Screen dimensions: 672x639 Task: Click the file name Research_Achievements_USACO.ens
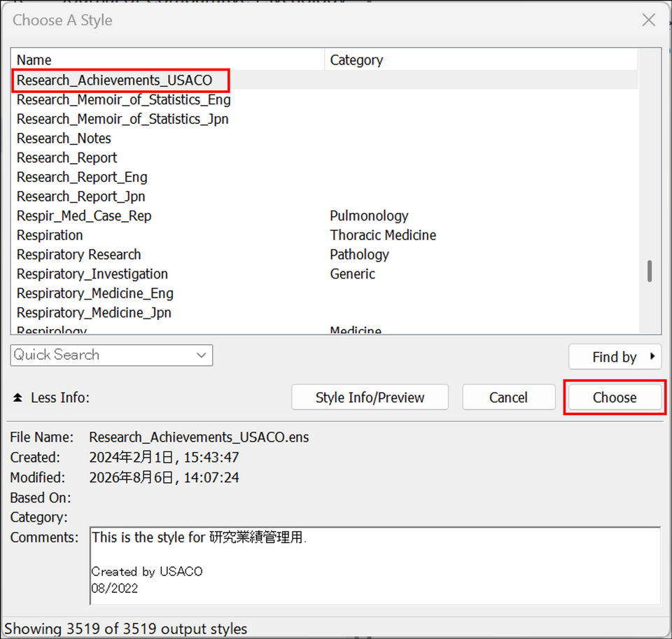click(x=199, y=437)
